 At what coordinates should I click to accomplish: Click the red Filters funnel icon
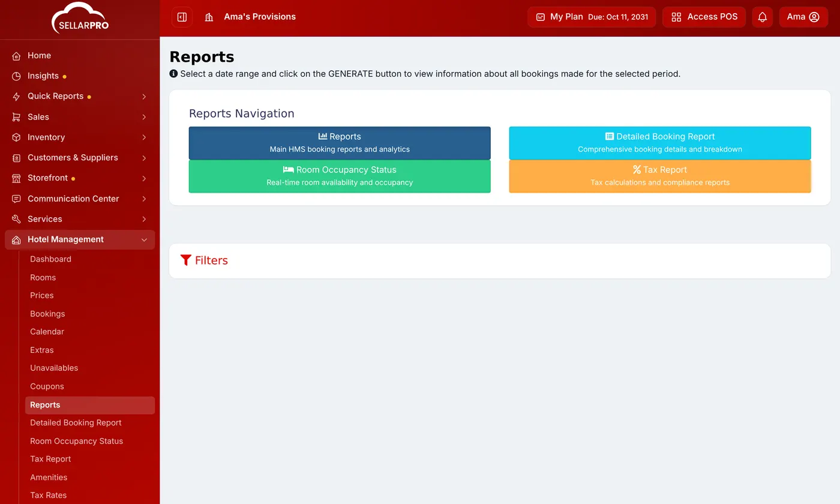(186, 260)
